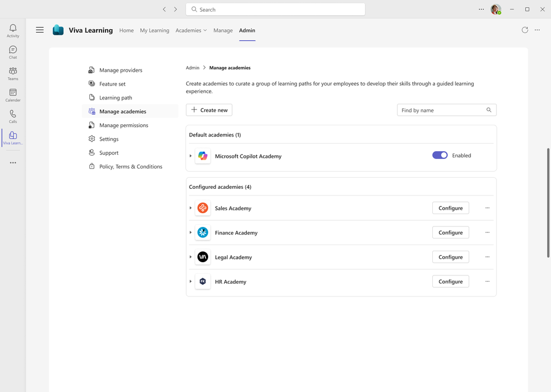Click the refresh icon near top right
This screenshot has height=392, width=551.
[524, 30]
